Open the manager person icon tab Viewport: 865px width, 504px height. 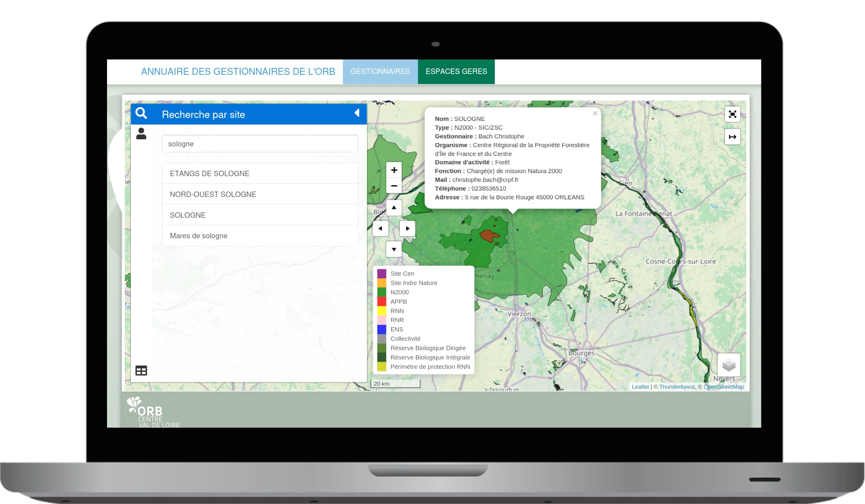141,133
